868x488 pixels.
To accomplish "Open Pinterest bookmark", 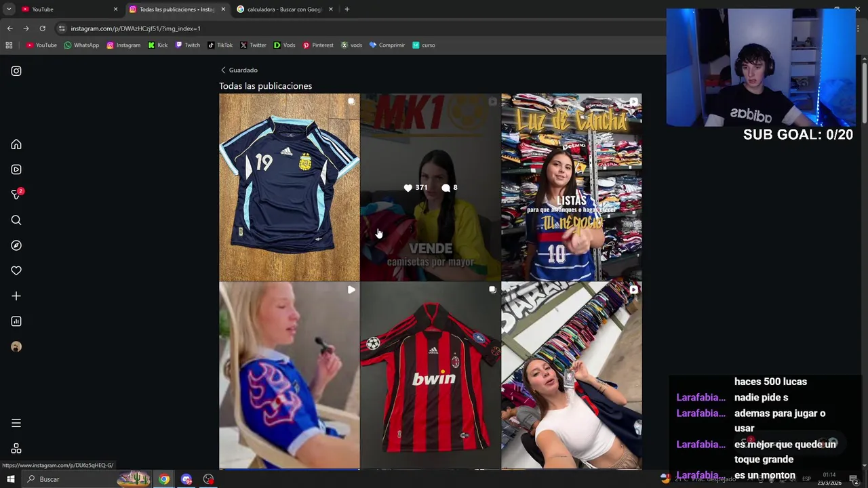I will coord(318,45).
